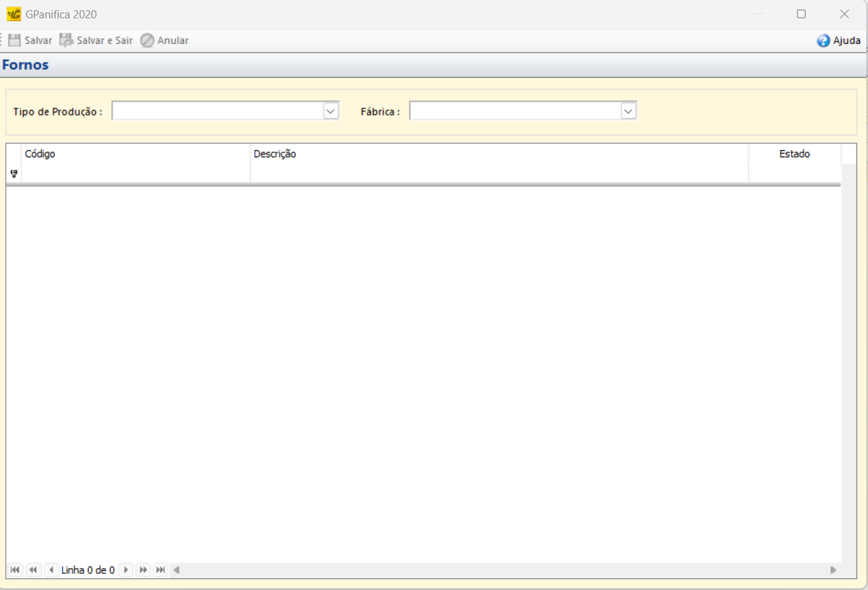Go to previous record in navigator
This screenshot has width=868, height=590.
51,570
